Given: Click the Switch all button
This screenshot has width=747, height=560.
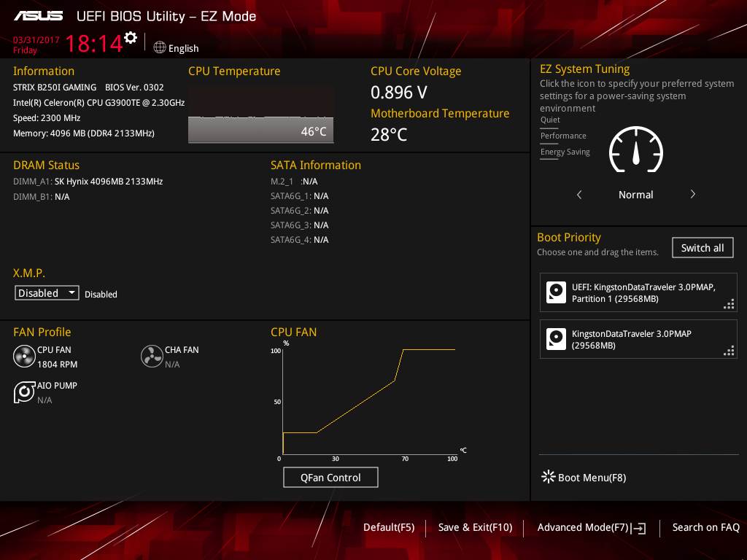Looking at the screenshot, I should pyautogui.click(x=703, y=248).
